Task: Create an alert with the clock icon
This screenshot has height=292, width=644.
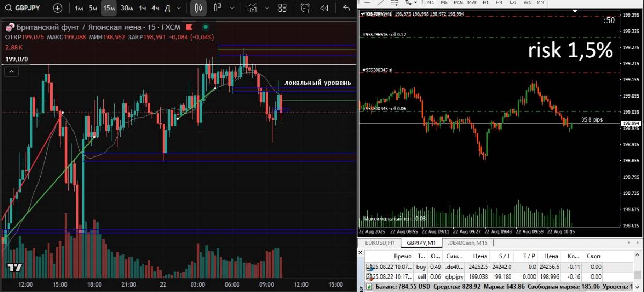Action: coord(305,8)
